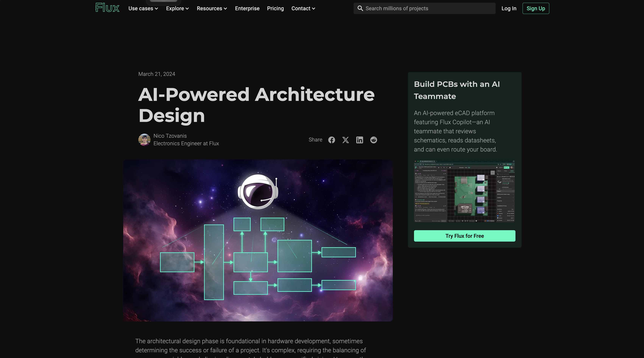Share article on Facebook

331,140
